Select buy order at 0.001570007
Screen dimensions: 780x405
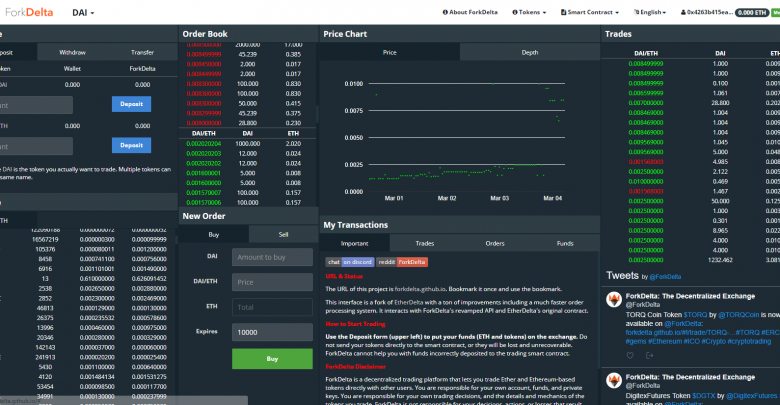[x=247, y=193]
